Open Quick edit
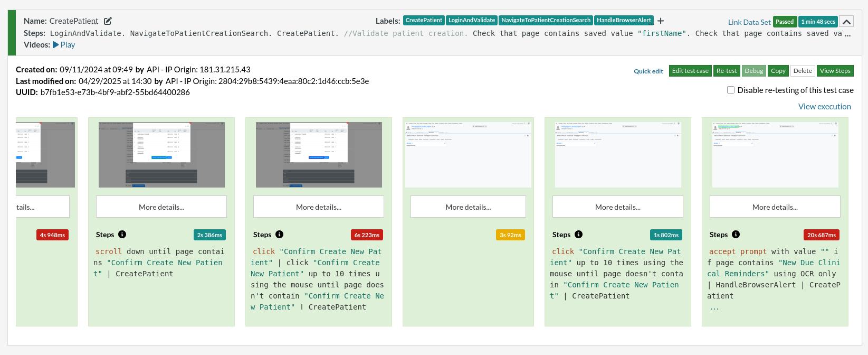868x355 pixels. pos(648,71)
